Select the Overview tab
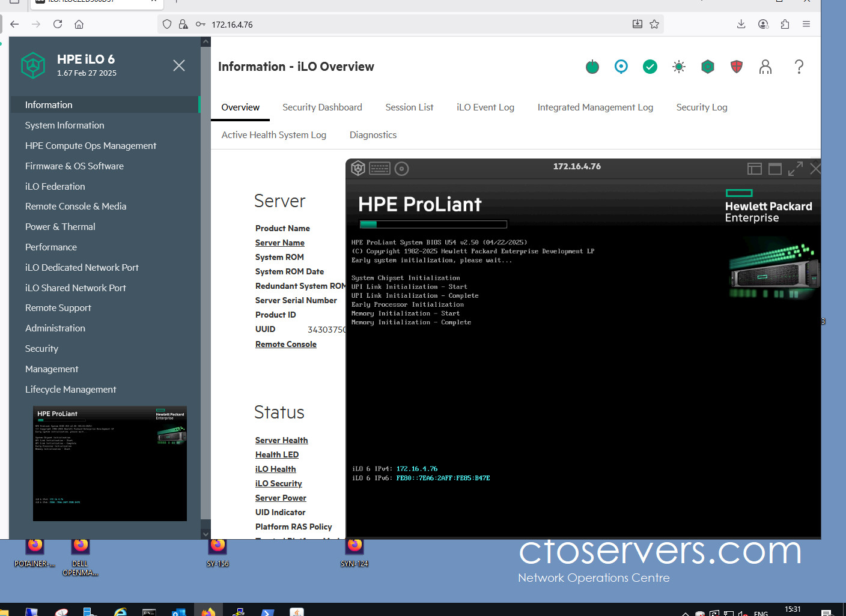The height and width of the screenshot is (616, 846). [x=240, y=107]
